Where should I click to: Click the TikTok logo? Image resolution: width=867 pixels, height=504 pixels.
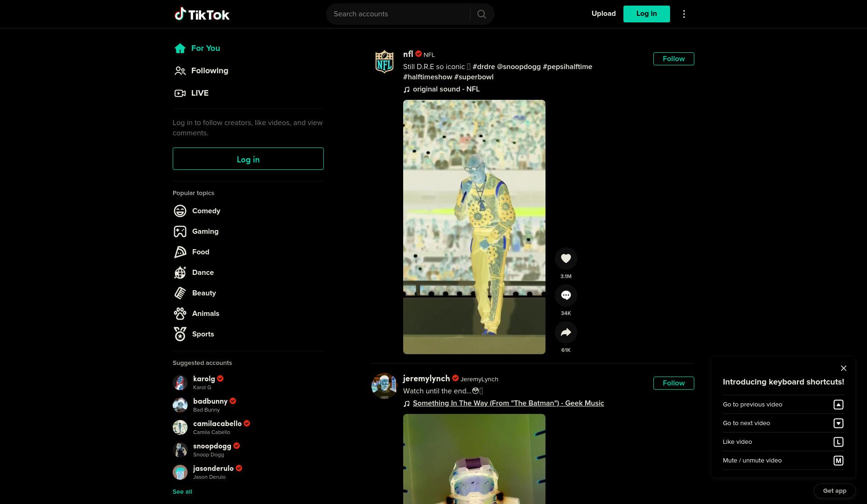(x=202, y=14)
